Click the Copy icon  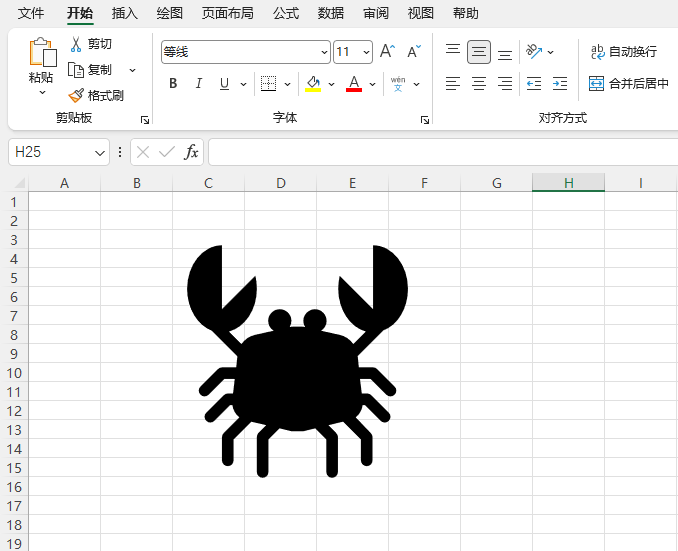coord(76,70)
